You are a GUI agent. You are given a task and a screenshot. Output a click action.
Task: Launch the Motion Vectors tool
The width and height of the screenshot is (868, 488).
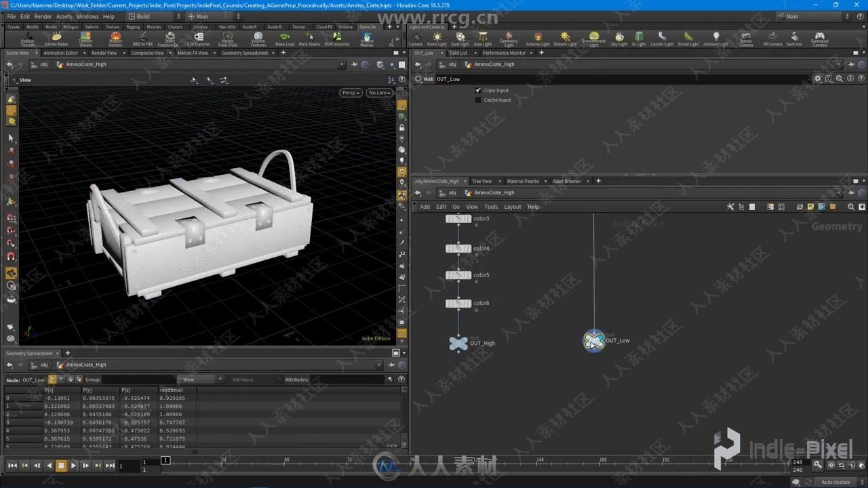115,39
